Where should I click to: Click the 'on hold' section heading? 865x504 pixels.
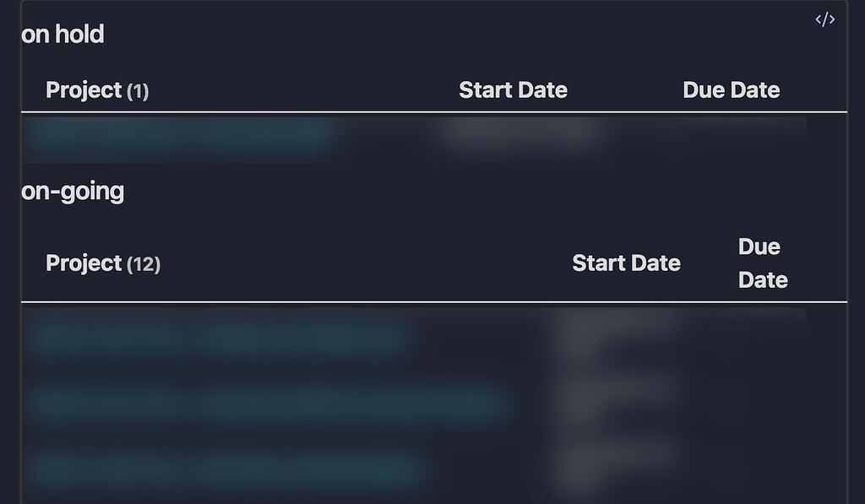point(63,35)
